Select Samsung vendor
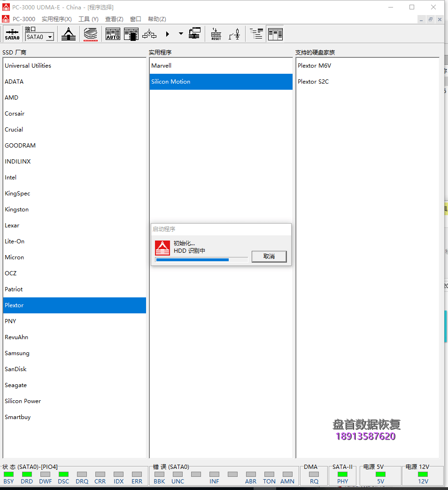This screenshot has width=448, height=490. (74, 353)
